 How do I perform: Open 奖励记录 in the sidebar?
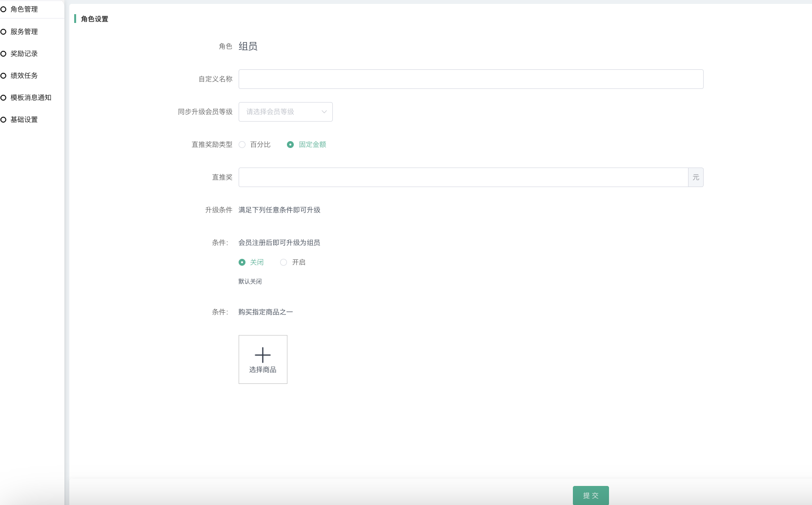point(24,54)
